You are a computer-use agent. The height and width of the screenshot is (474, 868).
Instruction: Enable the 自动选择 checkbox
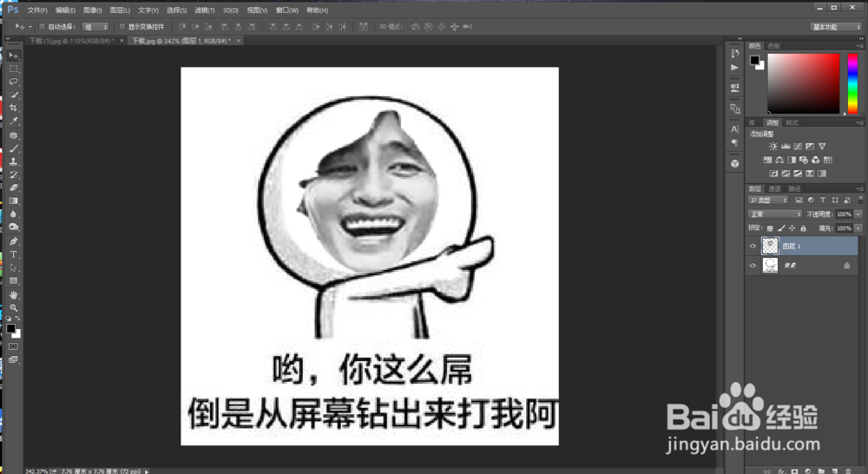point(42,27)
